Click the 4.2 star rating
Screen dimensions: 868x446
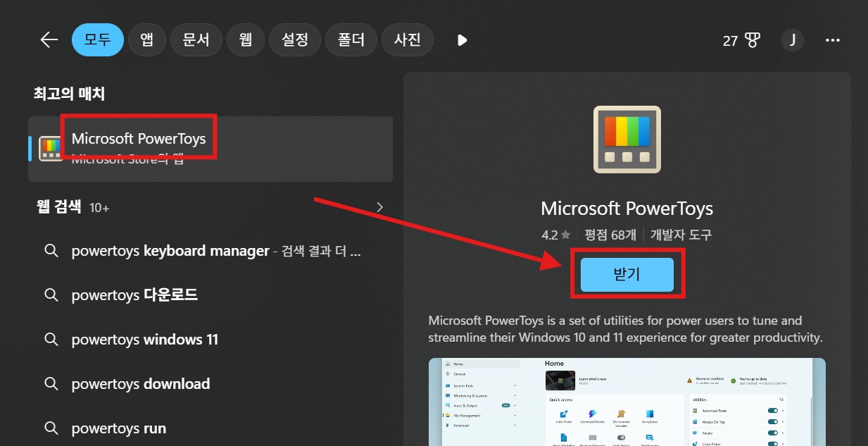click(x=555, y=235)
